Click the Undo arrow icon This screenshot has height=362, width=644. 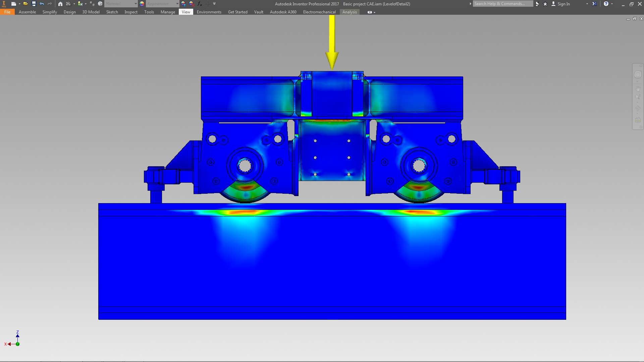click(42, 4)
